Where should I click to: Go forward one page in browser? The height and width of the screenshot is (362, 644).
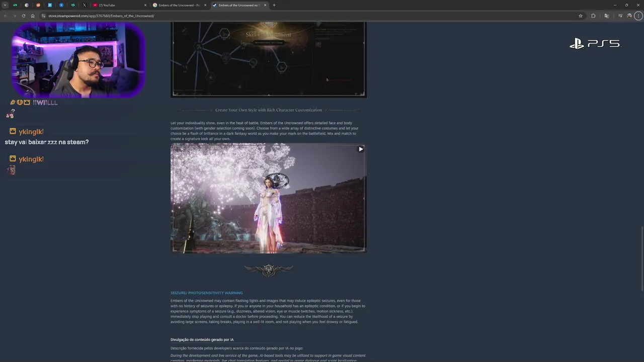coord(14,16)
